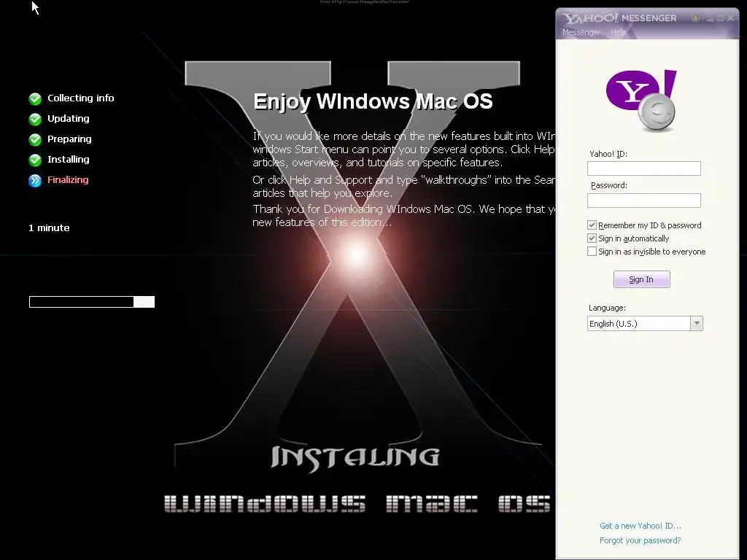The image size is (747, 560).
Task: Focus the Yahoo! ID text field
Action: tap(643, 168)
